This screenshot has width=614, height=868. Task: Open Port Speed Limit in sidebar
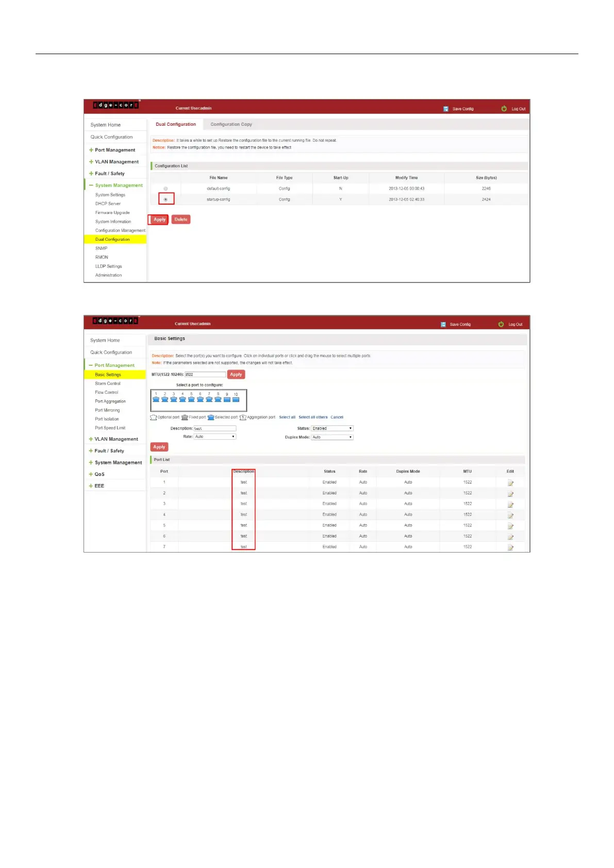110,428
